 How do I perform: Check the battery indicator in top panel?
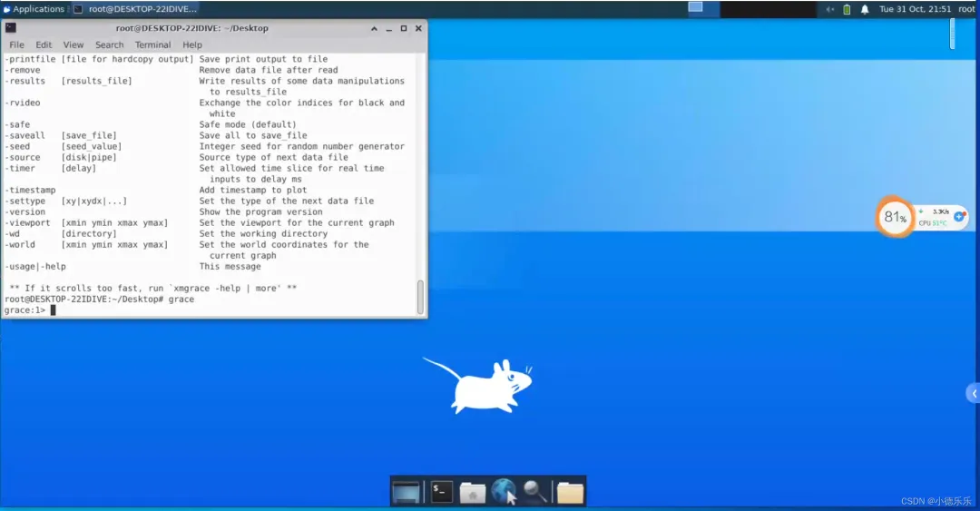coord(847,9)
